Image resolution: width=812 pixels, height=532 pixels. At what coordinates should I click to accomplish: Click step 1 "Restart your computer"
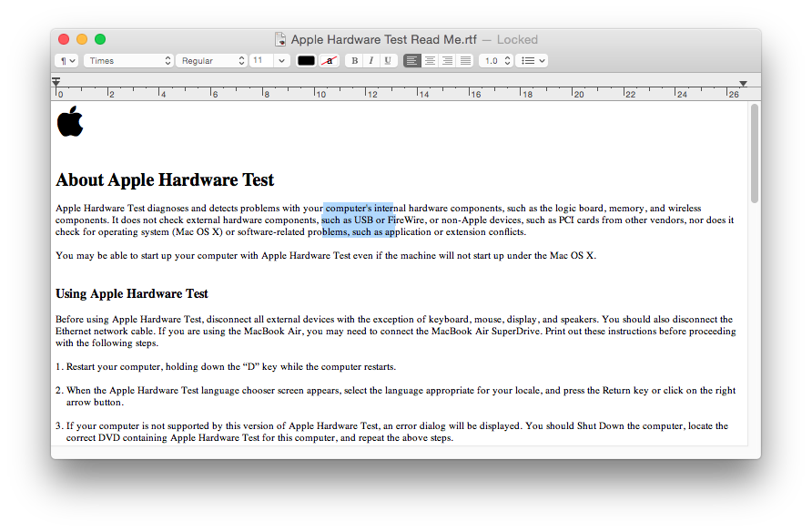pyautogui.click(x=226, y=367)
